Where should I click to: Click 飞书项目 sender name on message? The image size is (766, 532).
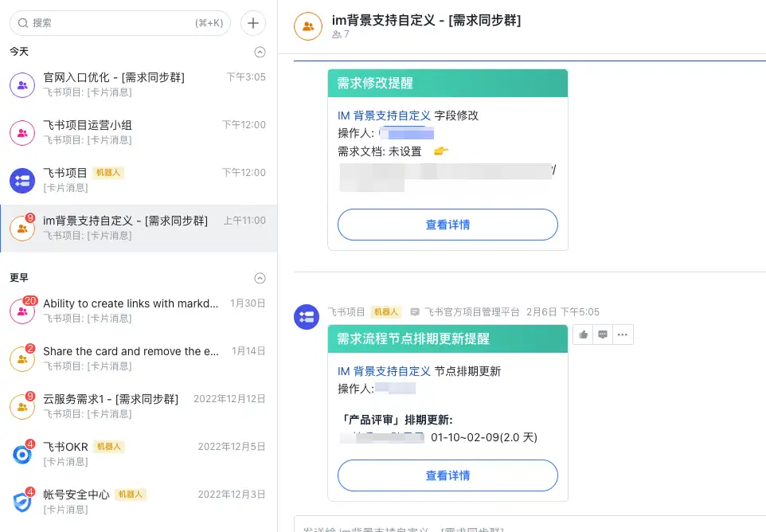click(346, 312)
